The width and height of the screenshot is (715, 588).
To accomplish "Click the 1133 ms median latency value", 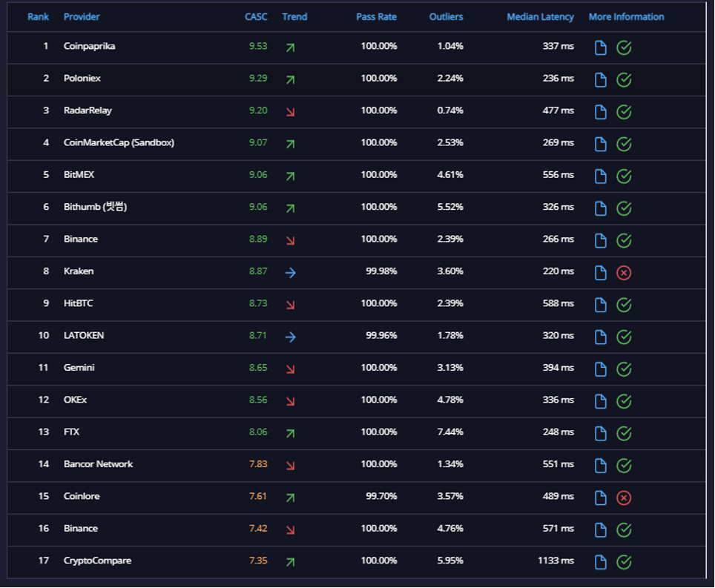I will coord(556,561).
